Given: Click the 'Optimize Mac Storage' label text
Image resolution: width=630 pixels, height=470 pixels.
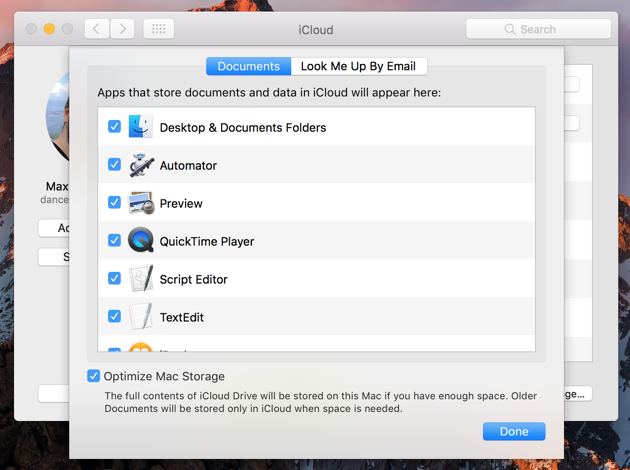Looking at the screenshot, I should pos(164,376).
